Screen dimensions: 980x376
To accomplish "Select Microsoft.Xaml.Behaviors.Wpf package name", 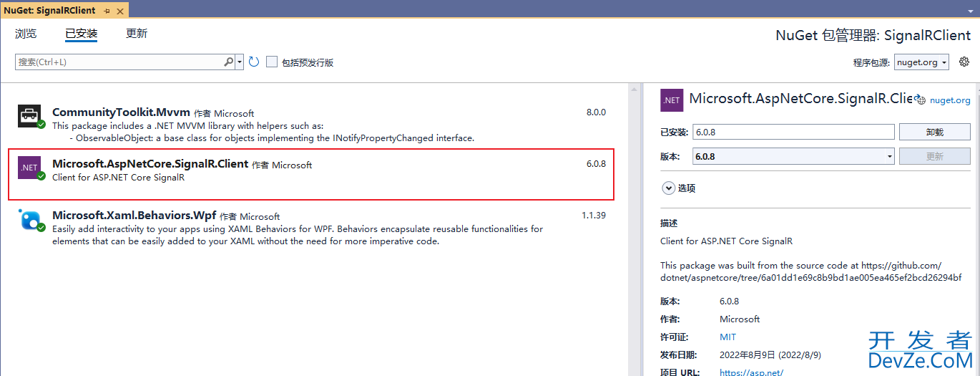I will (x=134, y=216).
